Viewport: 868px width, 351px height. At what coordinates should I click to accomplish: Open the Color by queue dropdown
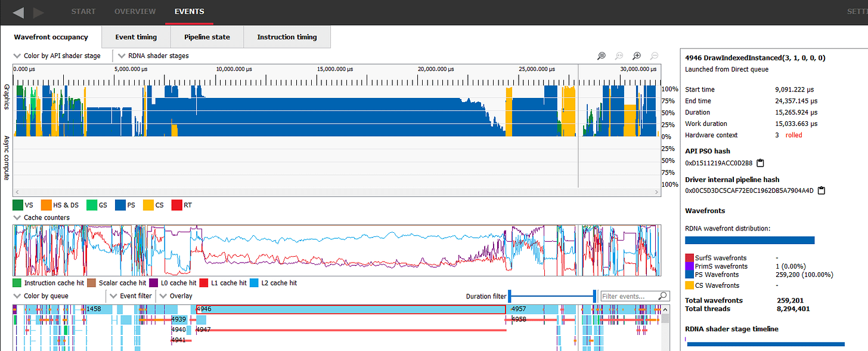[x=41, y=295]
